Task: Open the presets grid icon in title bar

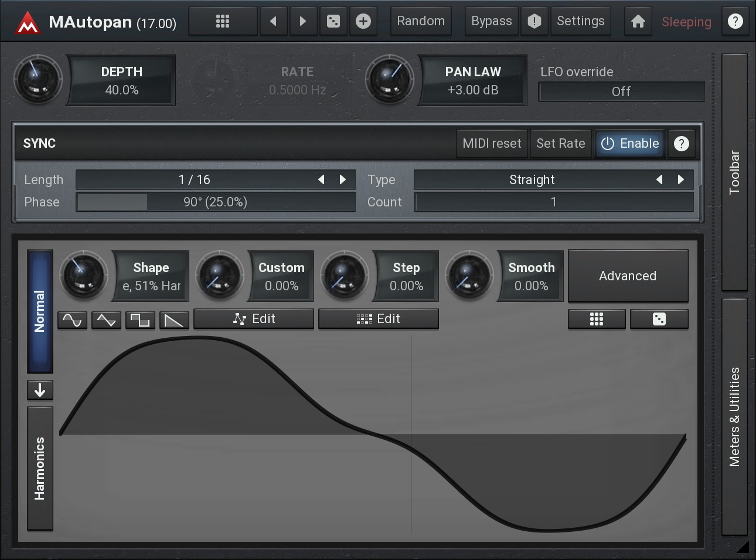Action: point(223,22)
